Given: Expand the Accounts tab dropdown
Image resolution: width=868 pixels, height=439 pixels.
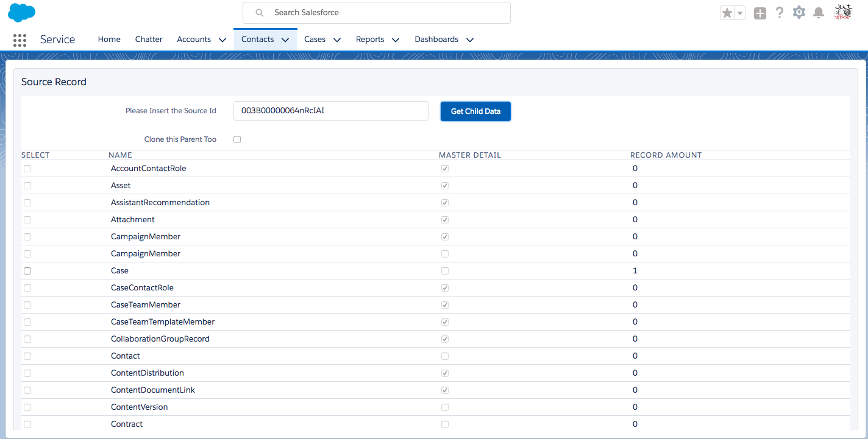Looking at the screenshot, I should point(222,40).
